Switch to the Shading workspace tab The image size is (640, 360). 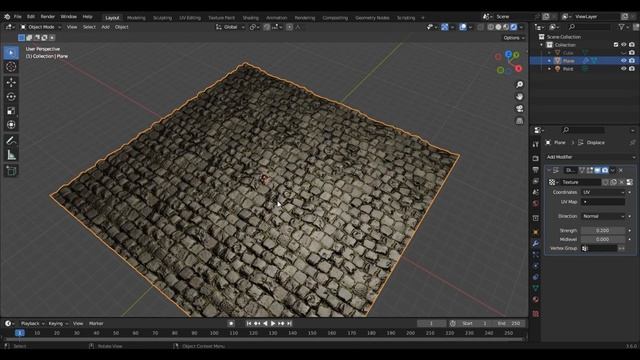251,18
